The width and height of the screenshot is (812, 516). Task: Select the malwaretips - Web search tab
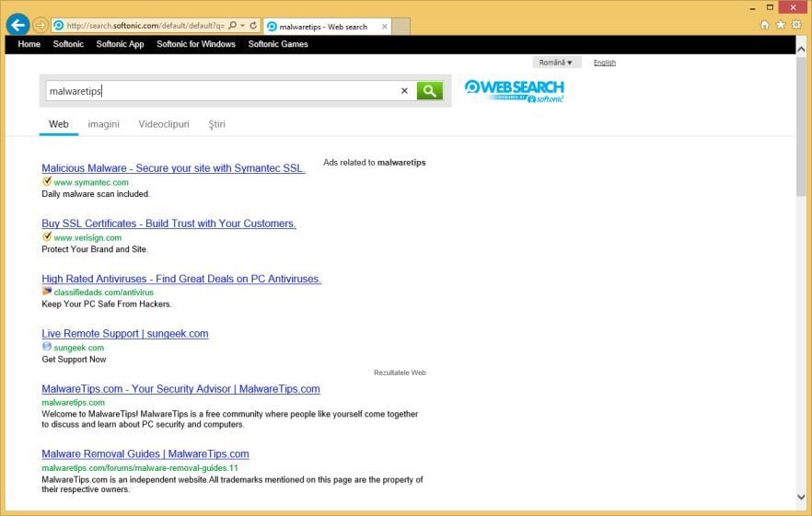tap(328, 27)
